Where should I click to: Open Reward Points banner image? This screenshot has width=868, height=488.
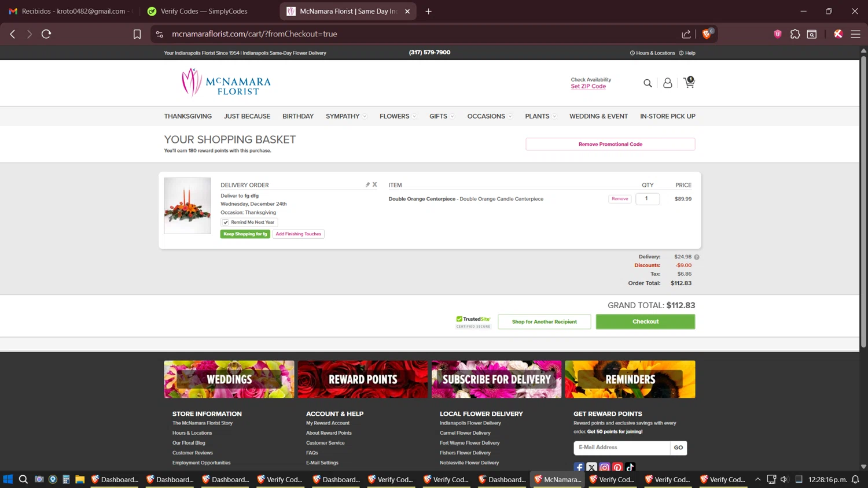tap(363, 379)
